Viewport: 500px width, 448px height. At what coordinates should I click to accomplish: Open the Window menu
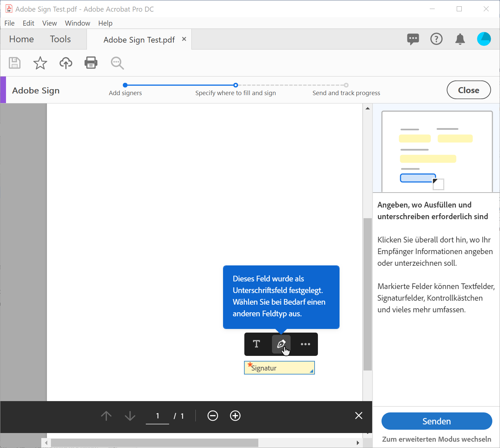coord(77,23)
